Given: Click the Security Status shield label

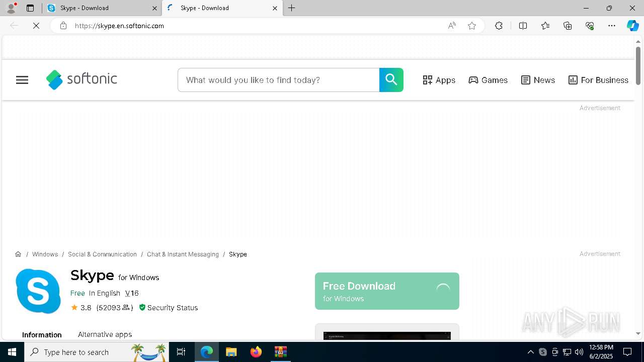Looking at the screenshot, I should tap(168, 308).
